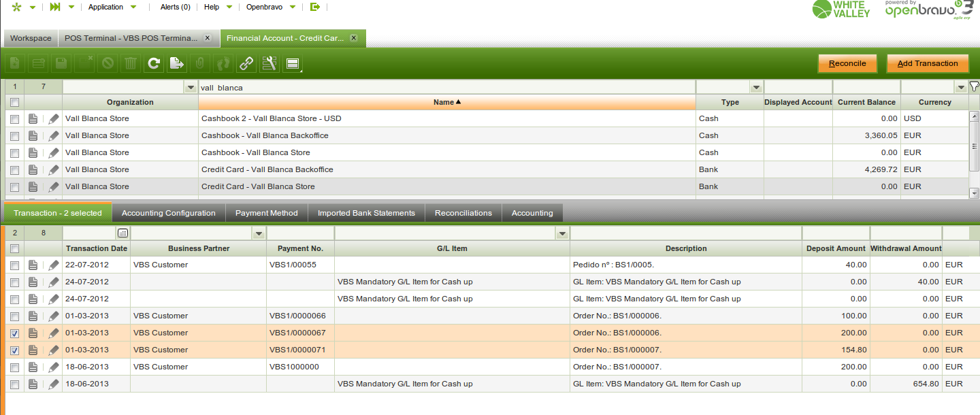Open date picker in Transaction Date filter
Viewport: 980px width, 415px height.
[x=122, y=233]
